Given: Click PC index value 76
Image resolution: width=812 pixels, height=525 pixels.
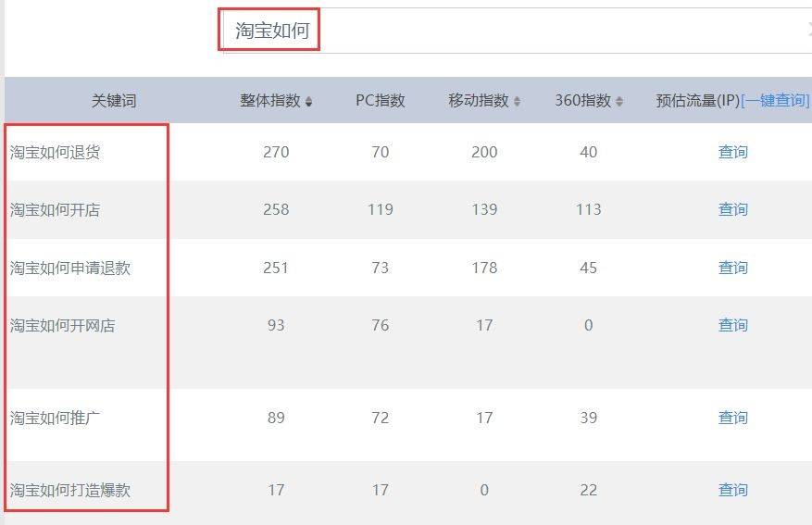Looking at the screenshot, I should [x=381, y=325].
